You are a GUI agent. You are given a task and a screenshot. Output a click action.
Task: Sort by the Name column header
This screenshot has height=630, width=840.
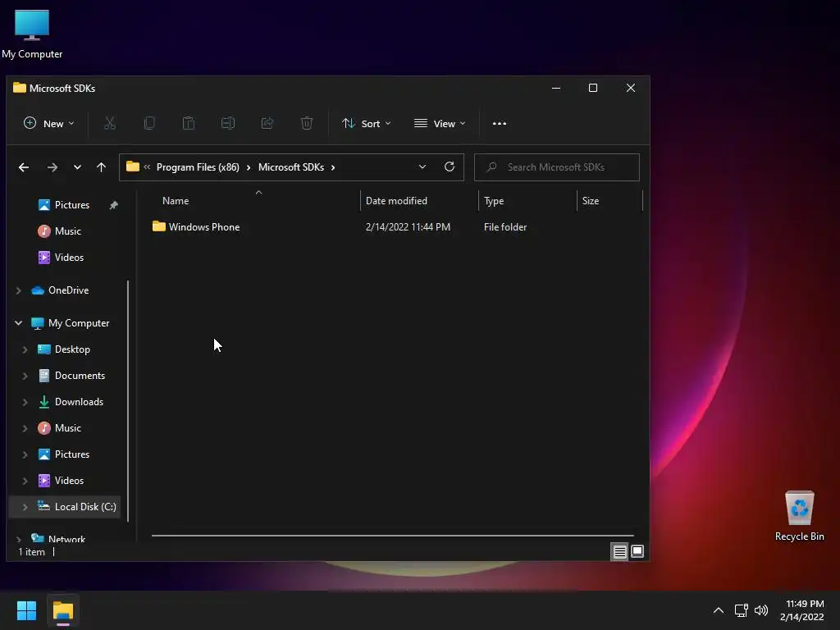pos(176,201)
